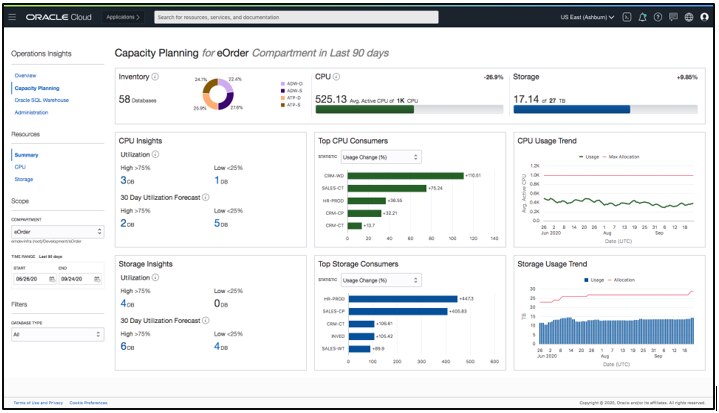Click the Cookie Preferences link

pos(88,402)
